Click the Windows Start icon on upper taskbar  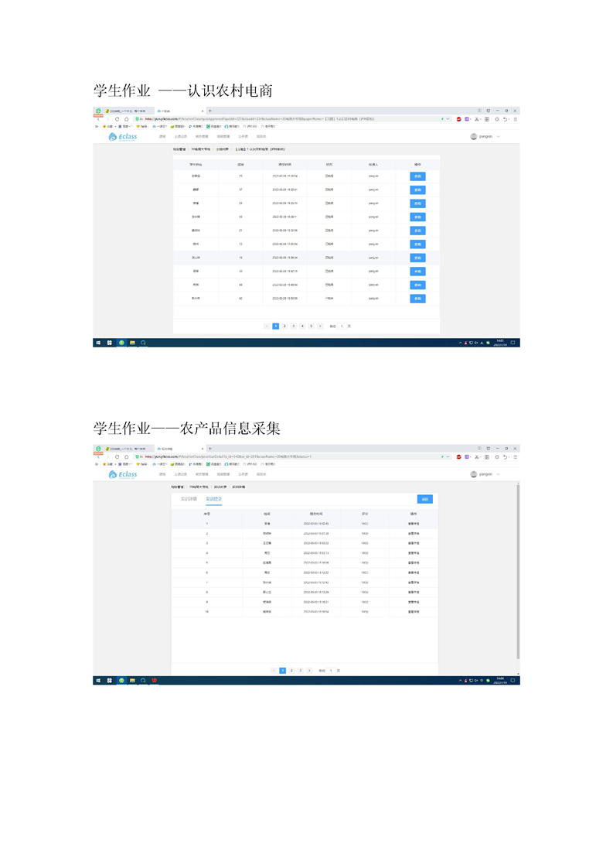tap(98, 343)
